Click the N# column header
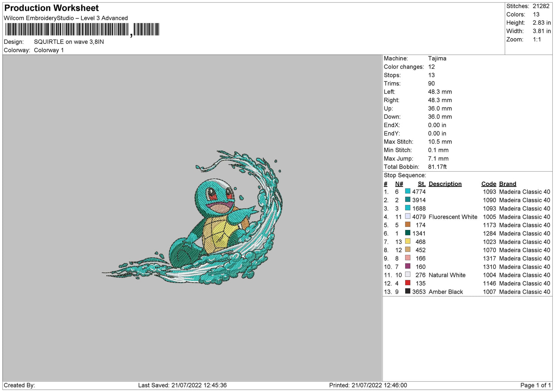The image size is (555, 392). 399,184
